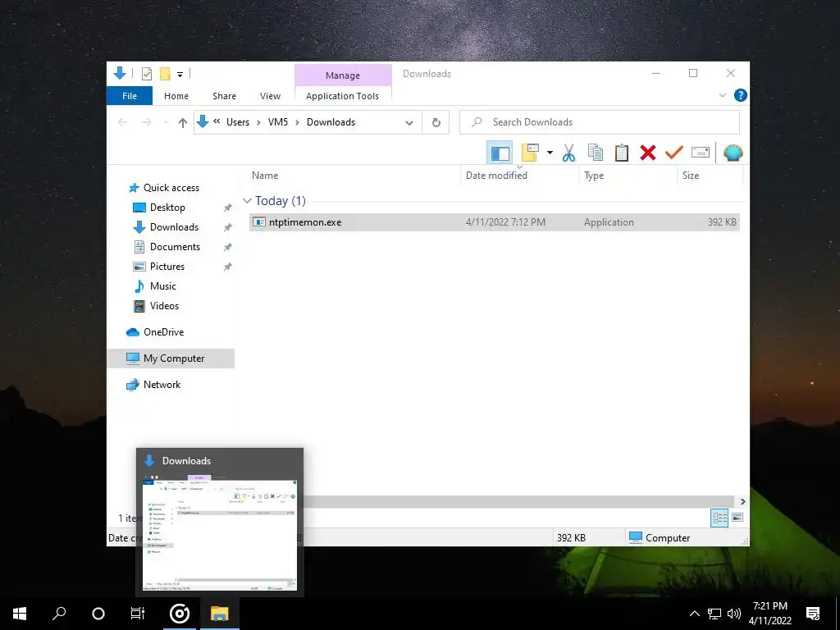Click the blue download arrow title bar icon
The width and height of the screenshot is (840, 630).
pyautogui.click(x=120, y=73)
